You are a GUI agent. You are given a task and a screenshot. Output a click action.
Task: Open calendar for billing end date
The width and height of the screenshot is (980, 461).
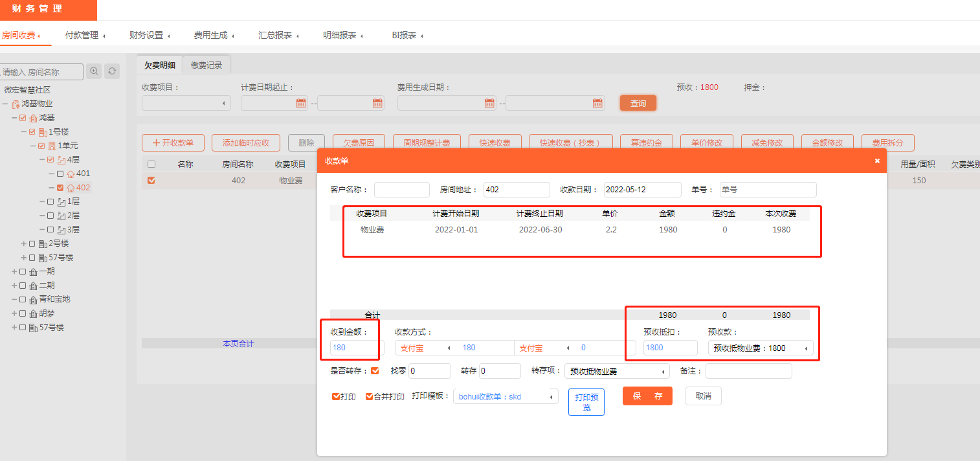[x=377, y=103]
